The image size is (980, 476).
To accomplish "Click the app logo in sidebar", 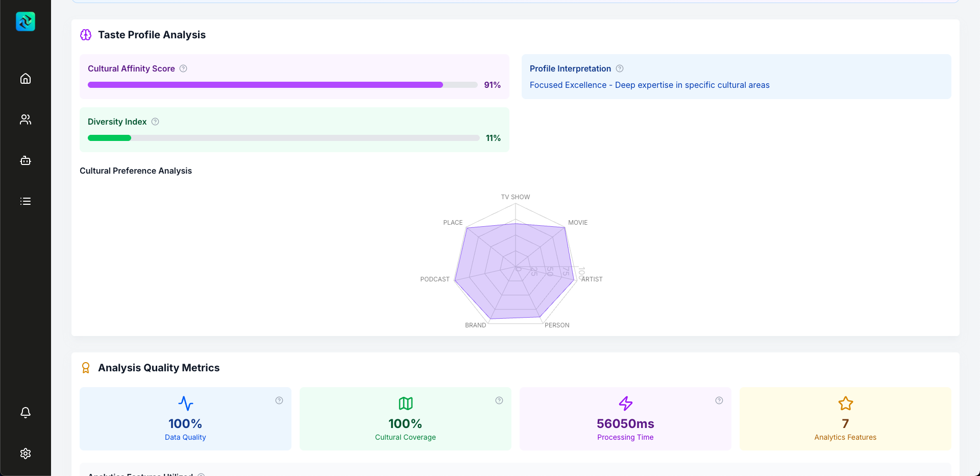I will [26, 21].
